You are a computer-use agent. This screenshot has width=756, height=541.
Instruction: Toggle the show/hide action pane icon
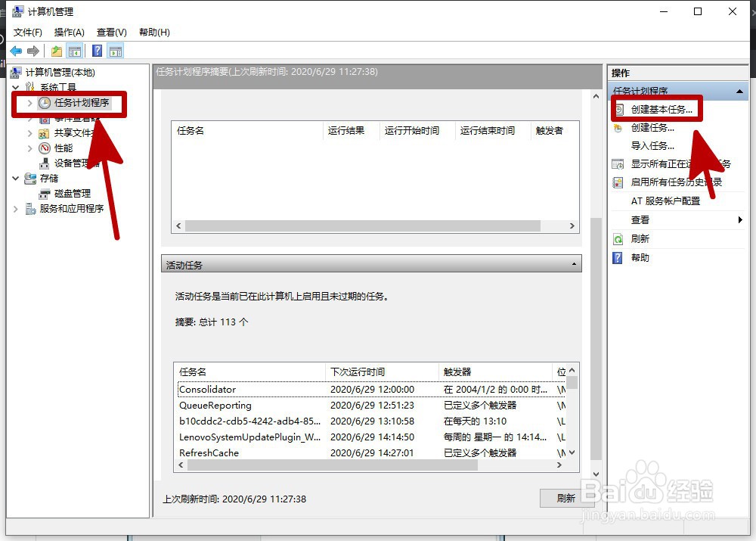point(115,50)
